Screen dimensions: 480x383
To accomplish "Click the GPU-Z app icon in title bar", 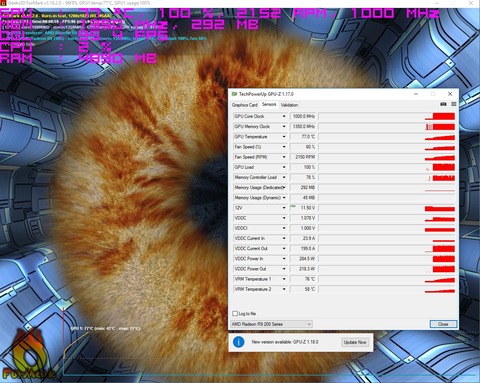I will coord(234,94).
